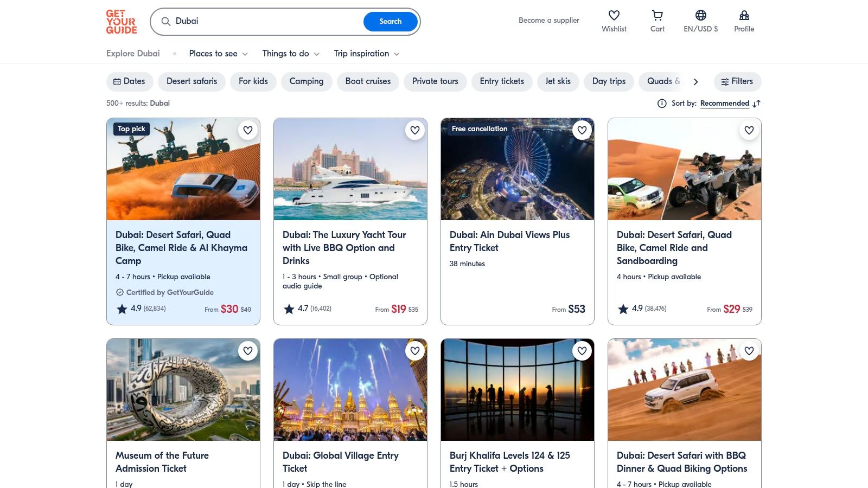The image size is (868, 488).
Task: Save the Desert Safari Quad Bike tour to wishlist
Action: pos(248,130)
